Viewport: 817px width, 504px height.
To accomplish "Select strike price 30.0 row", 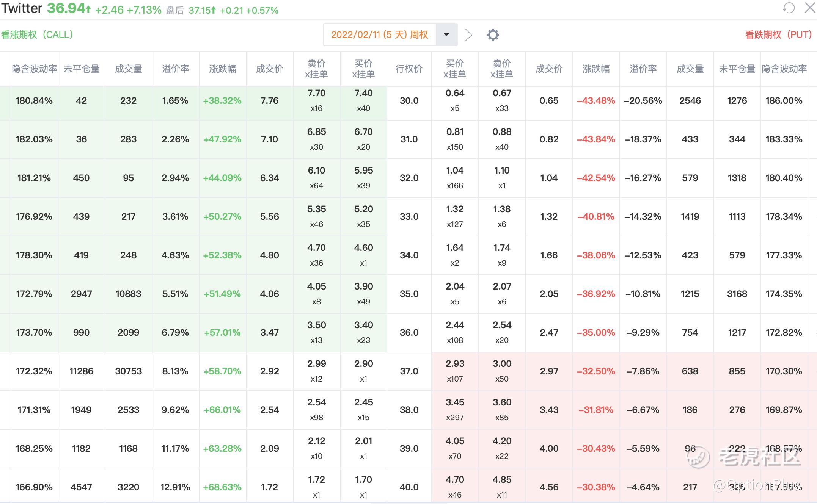I will [x=409, y=101].
